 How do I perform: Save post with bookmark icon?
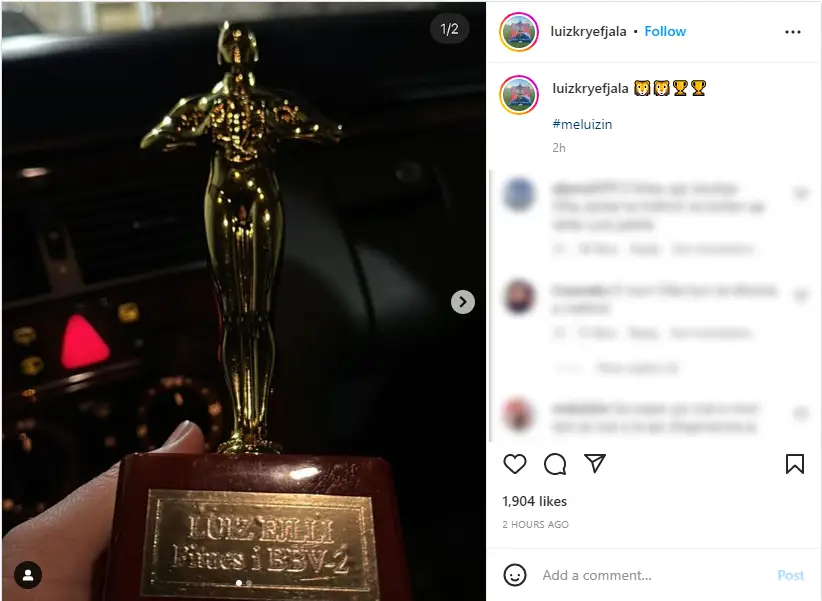click(795, 464)
